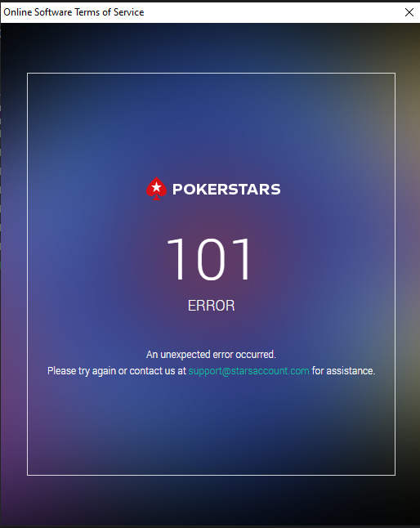Click the POKERSTARS wordmark text
Screen dimensions: 420x528
pos(226,190)
